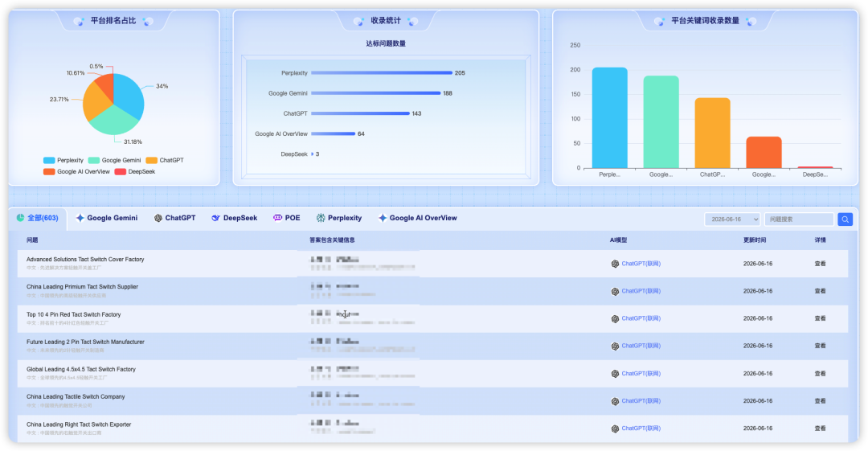Click 查看 for China Leading Tactile Switch Company
The image size is (868, 451).
(x=820, y=400)
